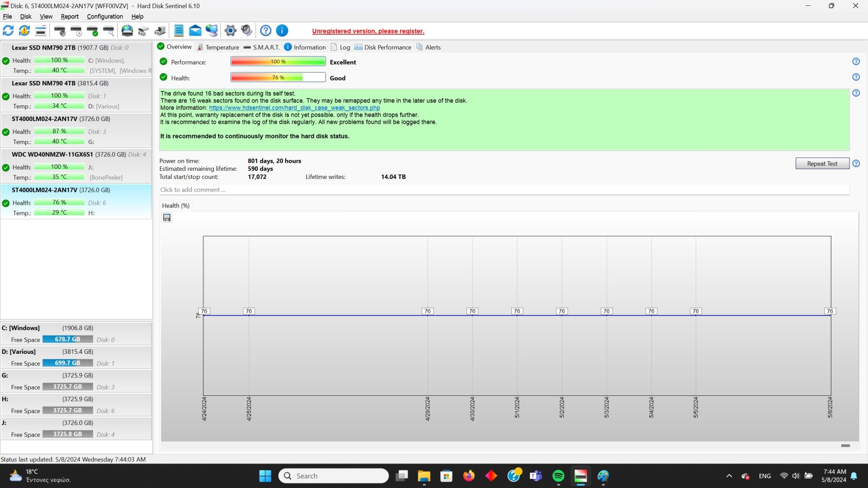Image resolution: width=868 pixels, height=488 pixels.
Task: Click the add comment field
Action: [x=504, y=190]
